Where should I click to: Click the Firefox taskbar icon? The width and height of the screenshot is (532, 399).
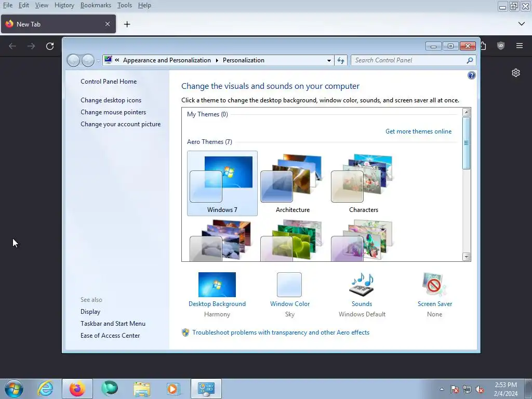pos(77,389)
